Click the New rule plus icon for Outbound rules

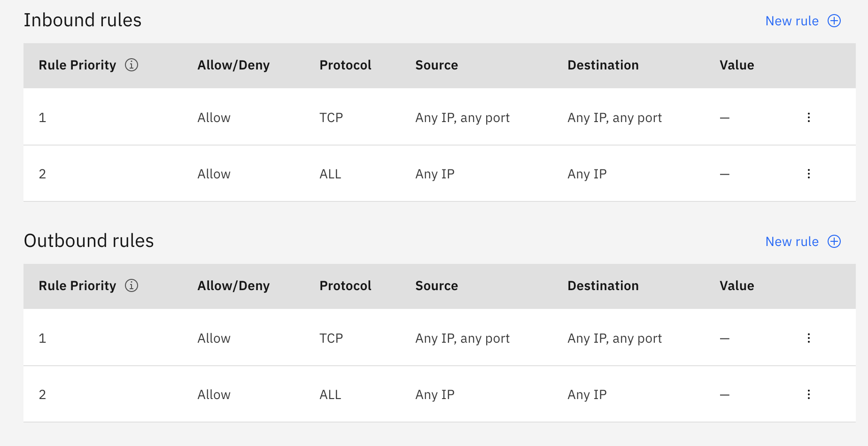pos(834,242)
